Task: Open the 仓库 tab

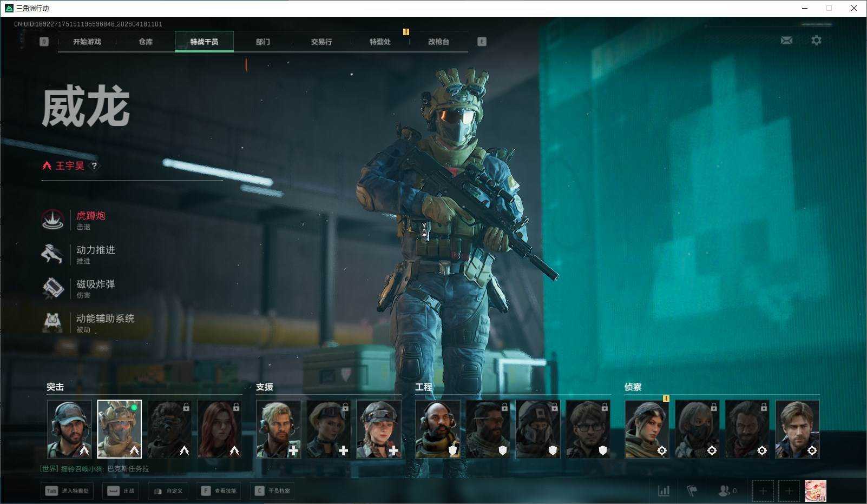Action: pos(146,42)
